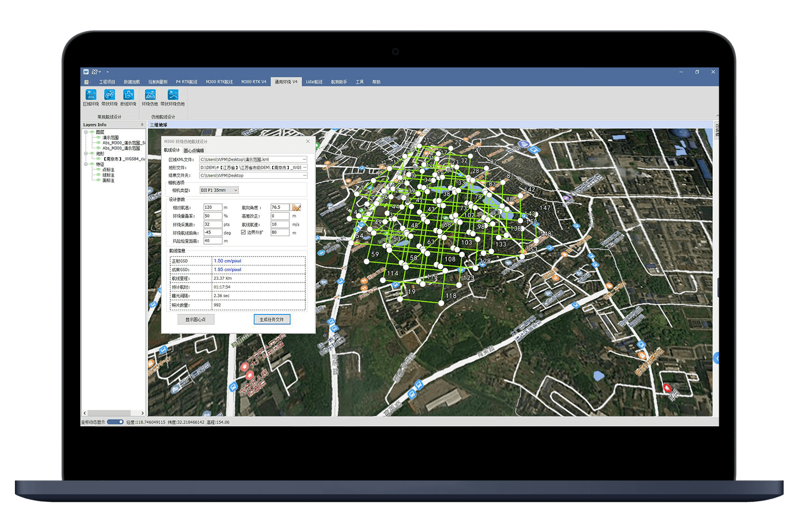Toggle the 坐标动态显示 switch

point(115,422)
